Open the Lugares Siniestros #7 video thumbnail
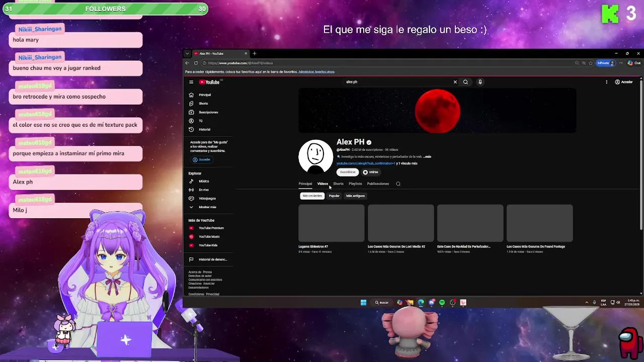 (331, 223)
